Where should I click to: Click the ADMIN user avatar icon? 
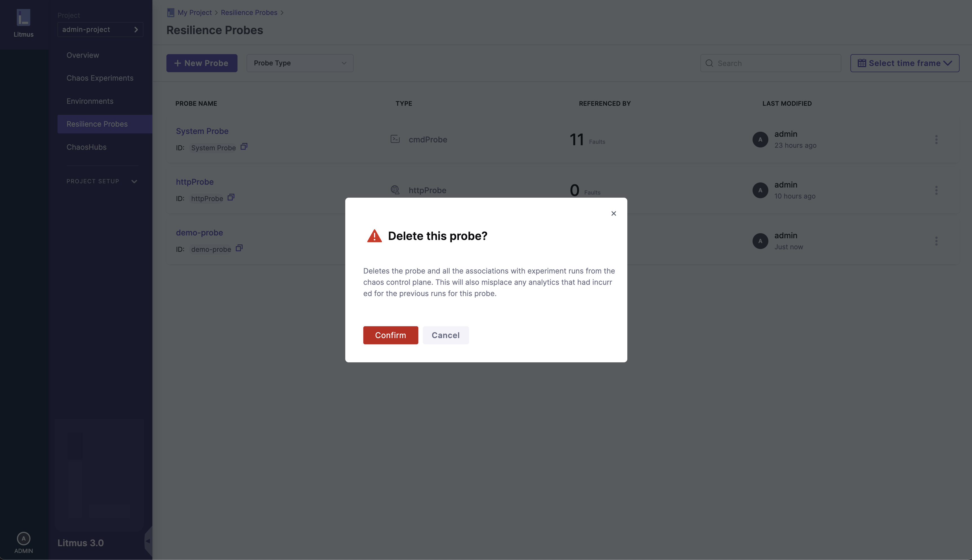[23, 539]
